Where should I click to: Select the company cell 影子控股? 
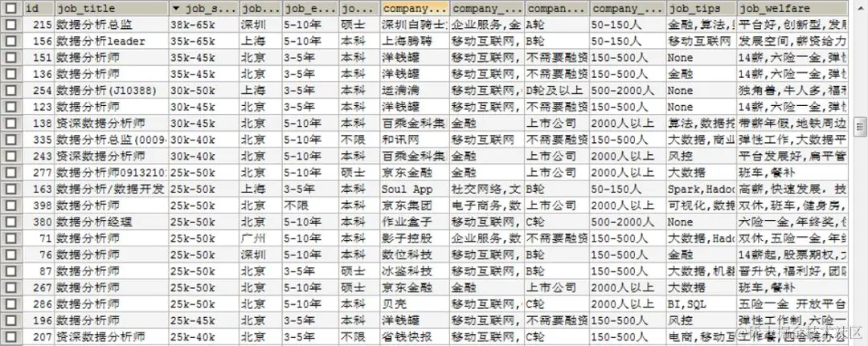pos(416,238)
